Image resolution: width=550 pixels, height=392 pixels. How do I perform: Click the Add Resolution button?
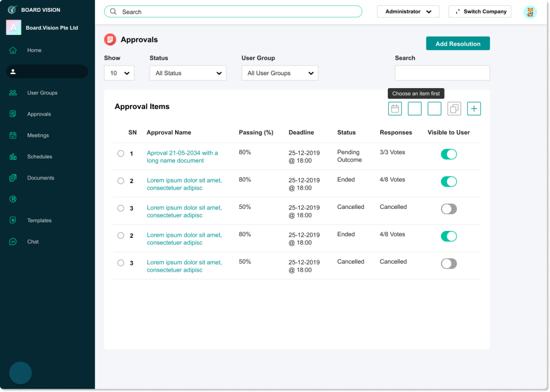pos(458,44)
